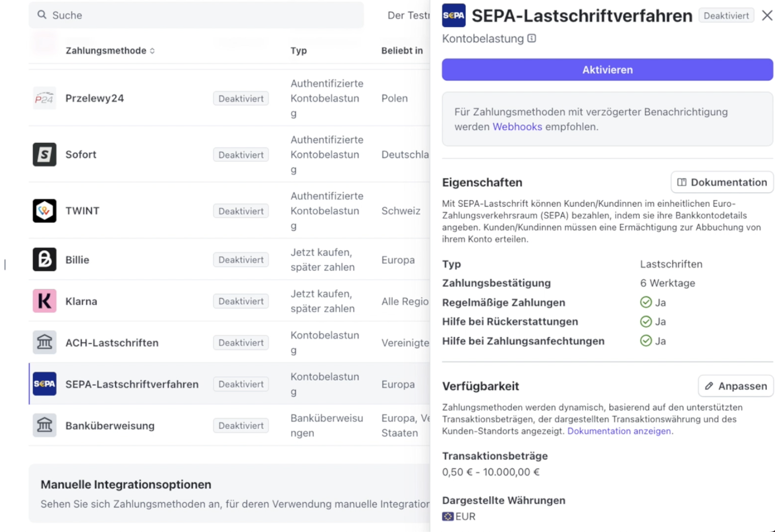This screenshot has width=775, height=532.
Task: Click the Anpassen button under Verfügbarkeit
Action: 736,386
